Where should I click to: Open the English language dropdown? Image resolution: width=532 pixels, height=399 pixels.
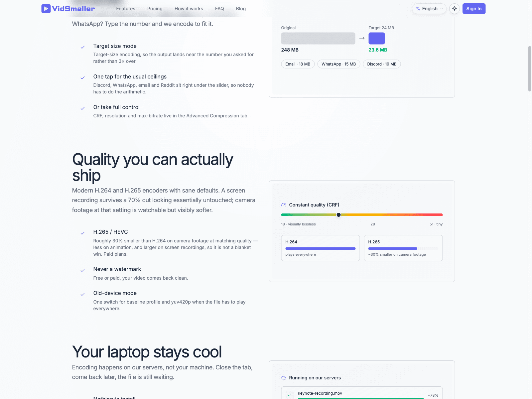(x=429, y=9)
